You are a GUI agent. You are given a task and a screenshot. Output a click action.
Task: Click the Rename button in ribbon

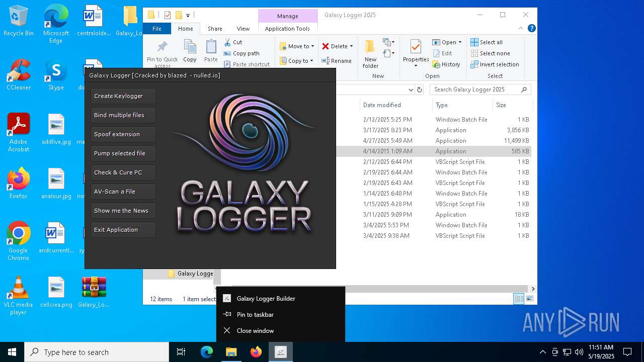click(337, 61)
